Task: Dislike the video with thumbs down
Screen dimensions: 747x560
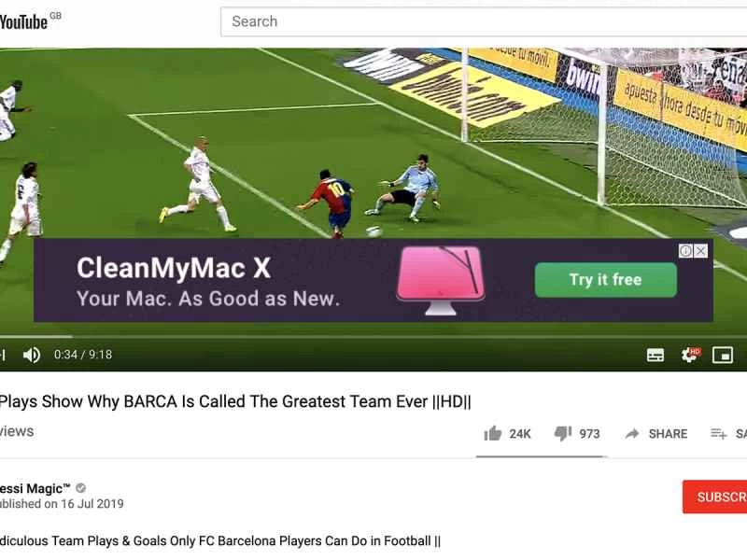Action: pyautogui.click(x=563, y=433)
